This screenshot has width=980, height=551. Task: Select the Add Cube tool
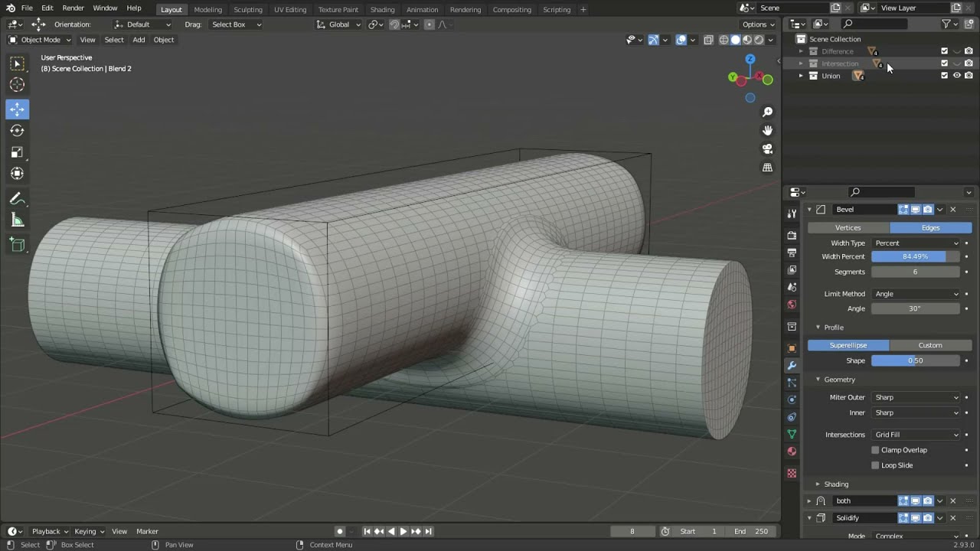tap(17, 244)
